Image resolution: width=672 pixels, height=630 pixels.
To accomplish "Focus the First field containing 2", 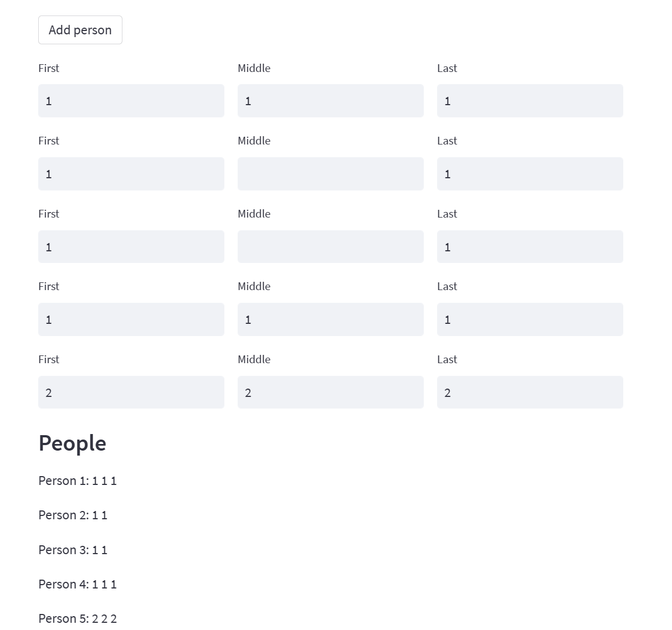I will [x=131, y=393].
